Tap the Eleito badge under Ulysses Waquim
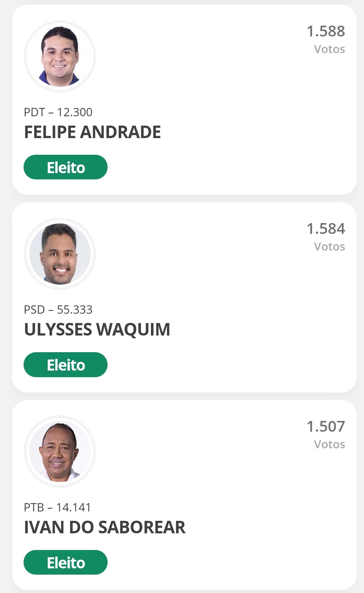Viewport: 364px width, 593px height. pos(66,365)
